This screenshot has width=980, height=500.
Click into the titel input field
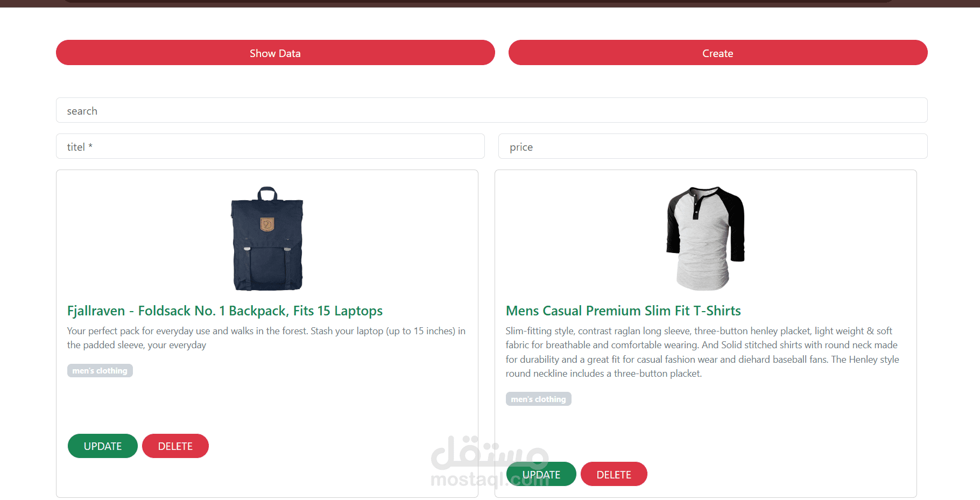270,146
